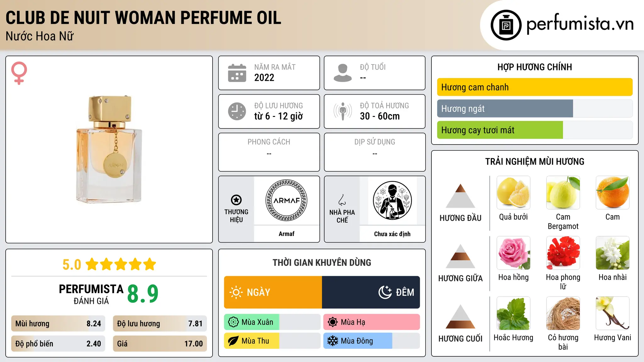Open the Club De Nuit perfume bottle photo
Image resolution: width=644 pixels, height=362 pixels.
click(x=109, y=150)
